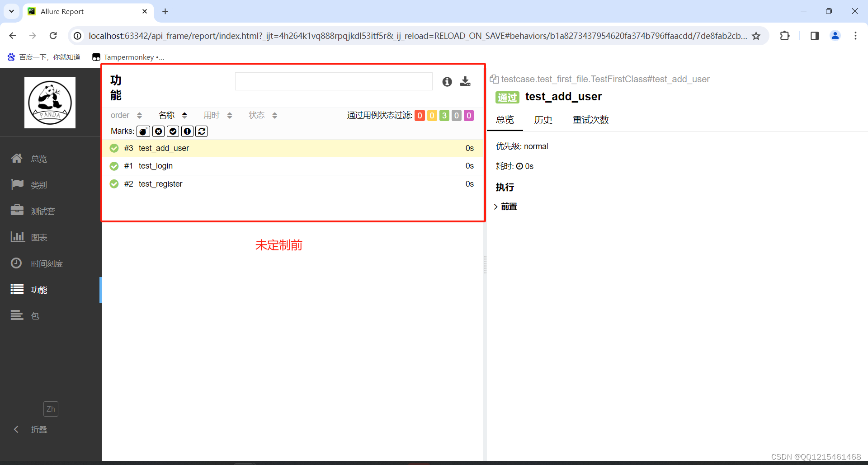Open Chrome three-dot menu

click(x=855, y=36)
